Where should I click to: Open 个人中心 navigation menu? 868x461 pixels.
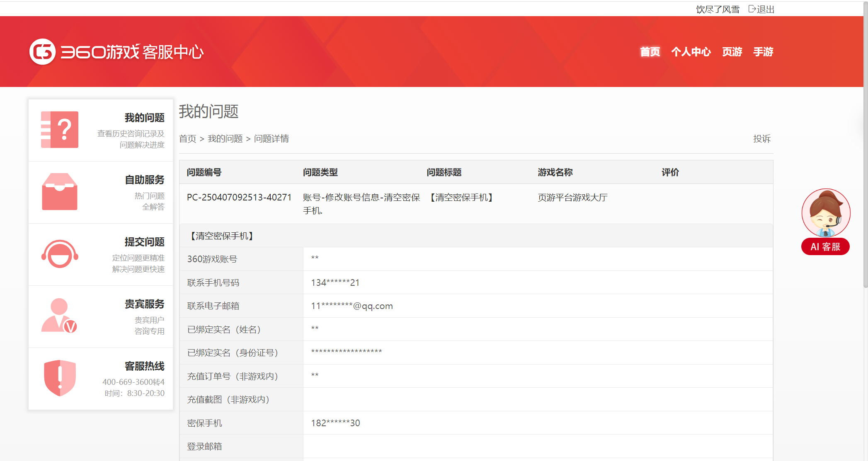pyautogui.click(x=691, y=52)
